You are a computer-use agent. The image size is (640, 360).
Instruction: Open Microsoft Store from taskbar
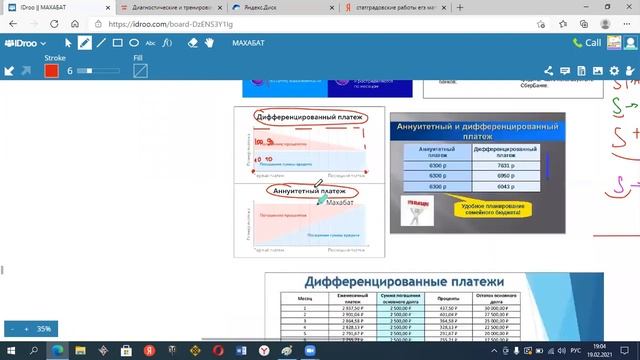click(126, 351)
